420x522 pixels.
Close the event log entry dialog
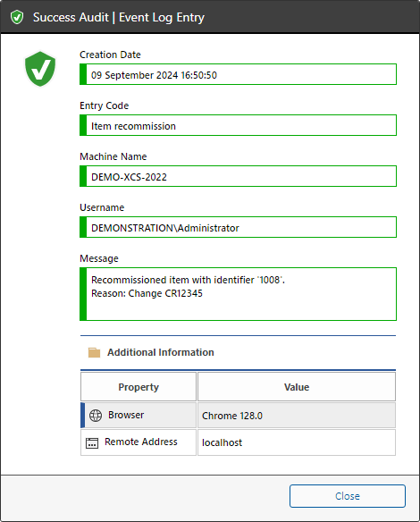pos(348,496)
